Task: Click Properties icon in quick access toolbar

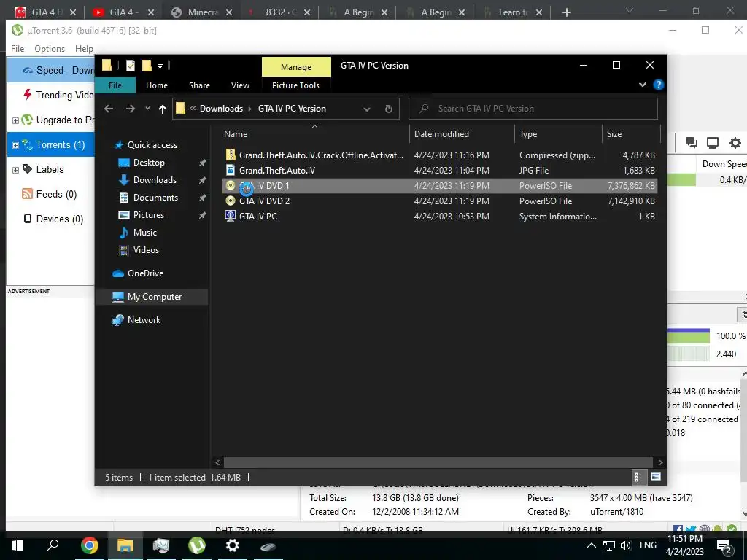Action: click(130, 66)
